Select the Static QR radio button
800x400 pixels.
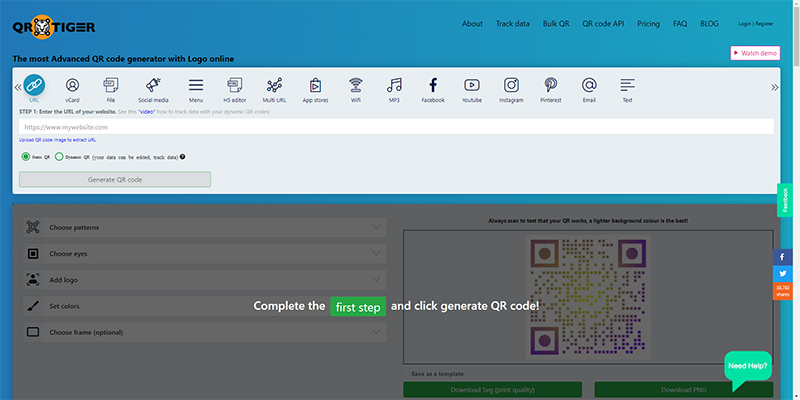[26, 157]
